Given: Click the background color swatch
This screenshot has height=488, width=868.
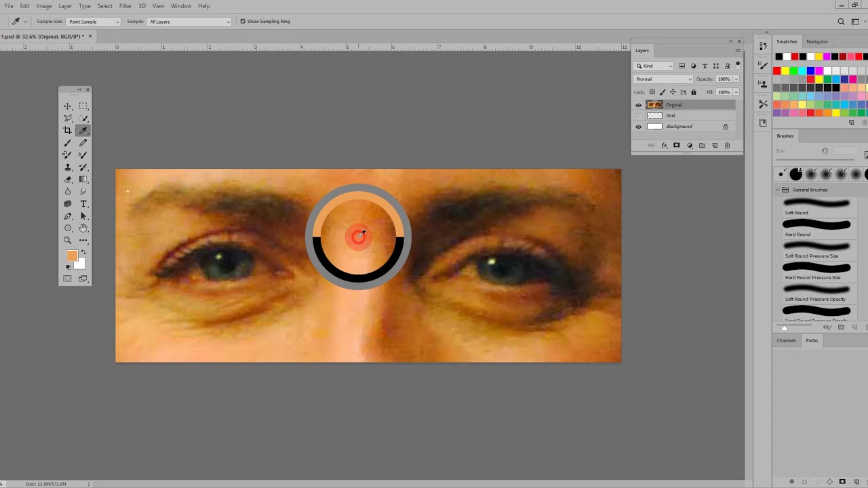Looking at the screenshot, I should click(x=81, y=264).
